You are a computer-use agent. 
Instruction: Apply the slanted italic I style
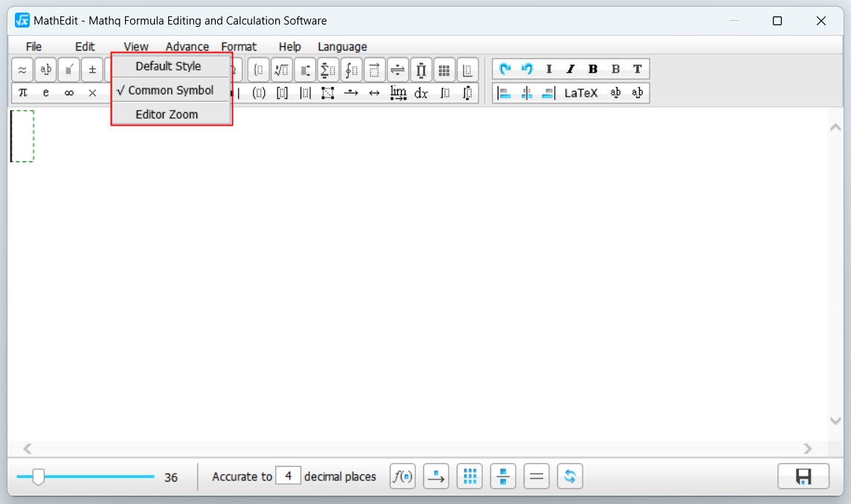pyautogui.click(x=571, y=69)
